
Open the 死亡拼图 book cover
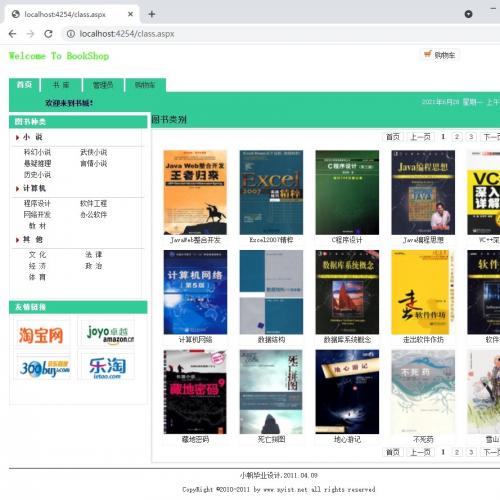[x=271, y=392]
